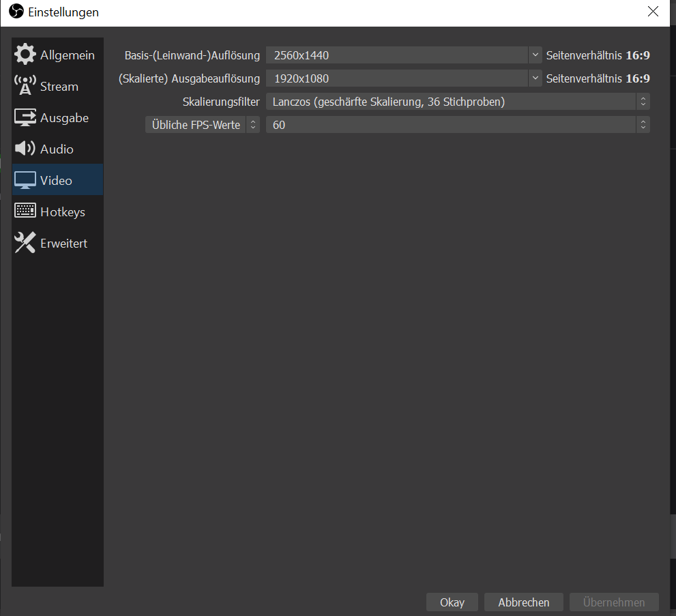Open the Übliche FPS-Werte type selector
This screenshot has height=616, width=676.
(202, 125)
